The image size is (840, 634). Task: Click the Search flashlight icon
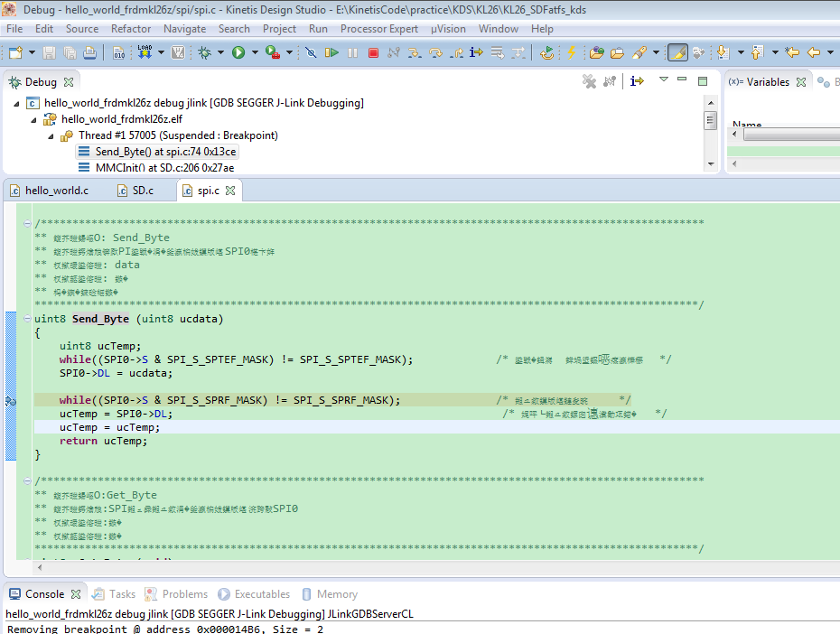click(639, 52)
